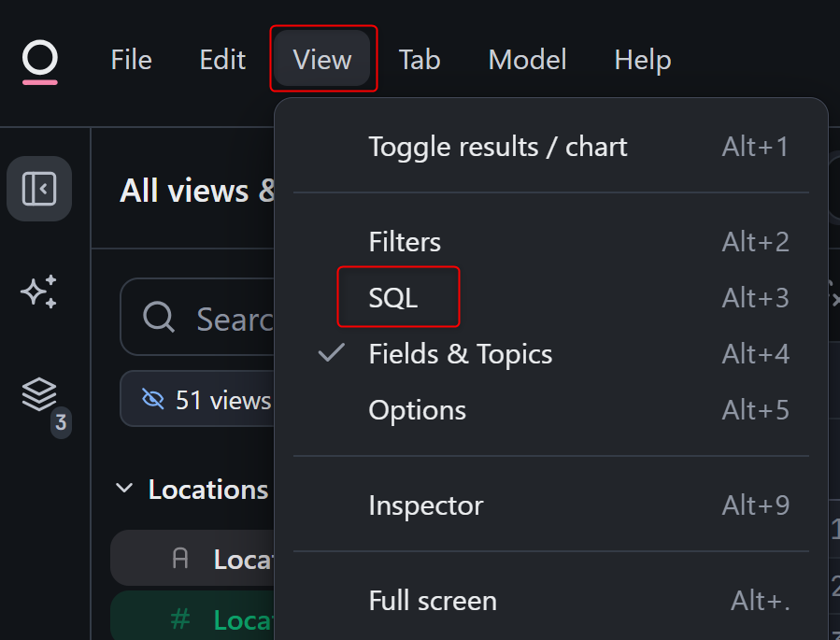840x640 pixels.
Task: Choose Toggle results / chart
Action: tap(497, 147)
